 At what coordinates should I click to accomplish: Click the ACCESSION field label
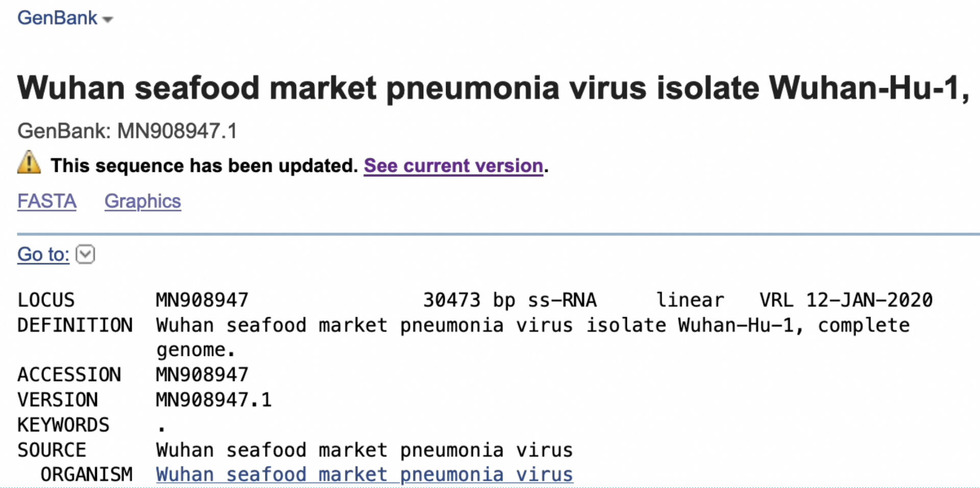[x=69, y=375]
